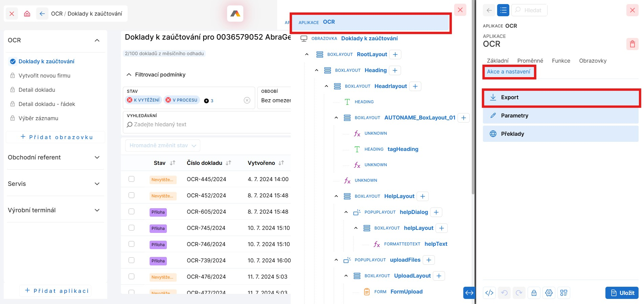Delete the OCR application with the trash icon
The image size is (644, 304).
coord(632,44)
